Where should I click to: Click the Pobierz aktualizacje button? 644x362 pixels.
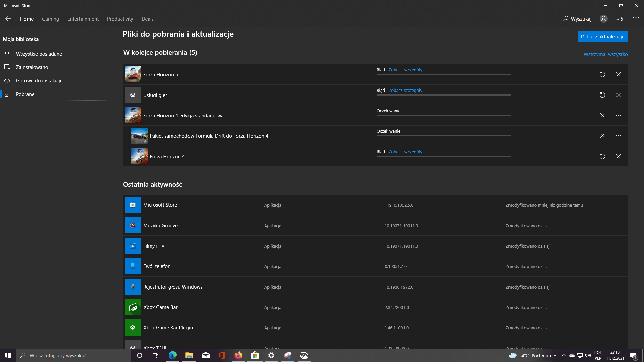[x=602, y=36]
